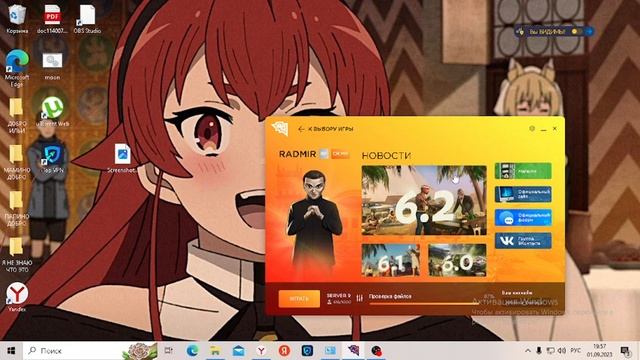This screenshot has height=360, width=640.
Task: Open the 'ПАПИНО ДОБРО' folder
Action: pos(17,209)
